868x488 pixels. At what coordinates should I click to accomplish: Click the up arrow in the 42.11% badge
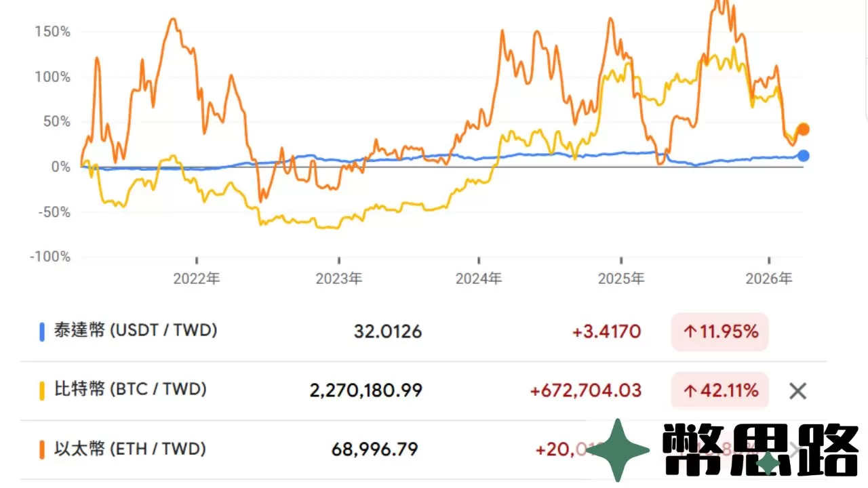(x=691, y=390)
